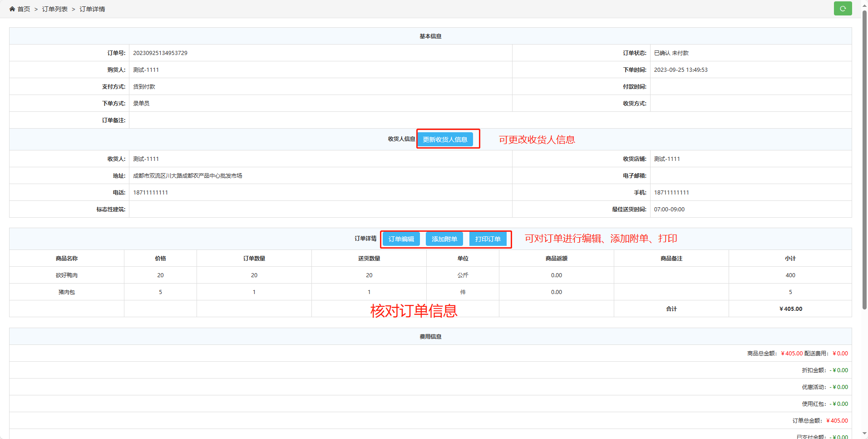868x439 pixels.
Task: Click the scrollbar down arrow
Action: [x=864, y=434]
